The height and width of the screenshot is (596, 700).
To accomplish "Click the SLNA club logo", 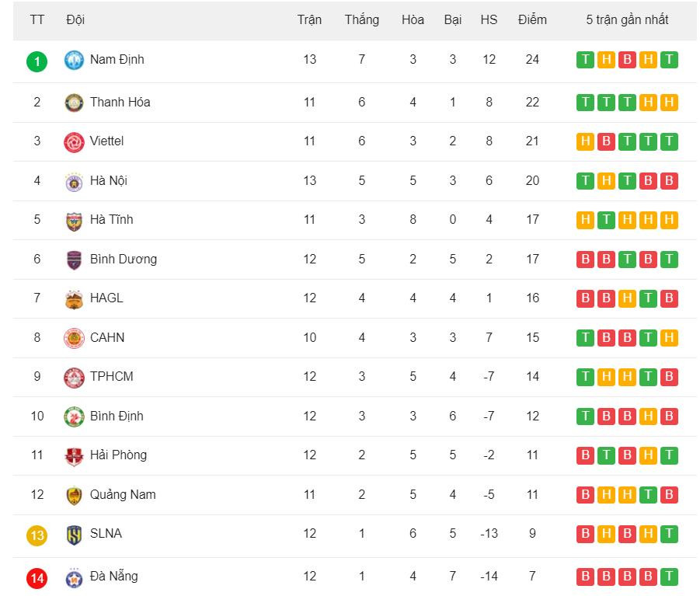I will pos(74,534).
